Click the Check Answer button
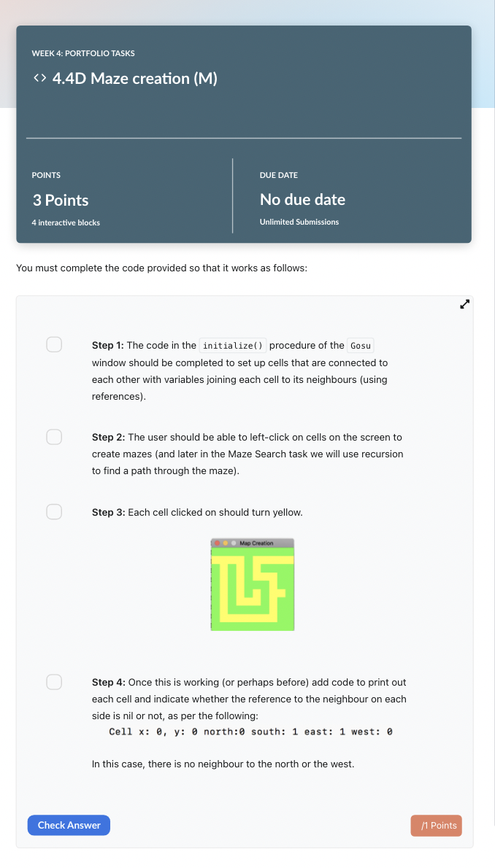Image resolution: width=495 pixels, height=868 pixels. [x=69, y=824]
